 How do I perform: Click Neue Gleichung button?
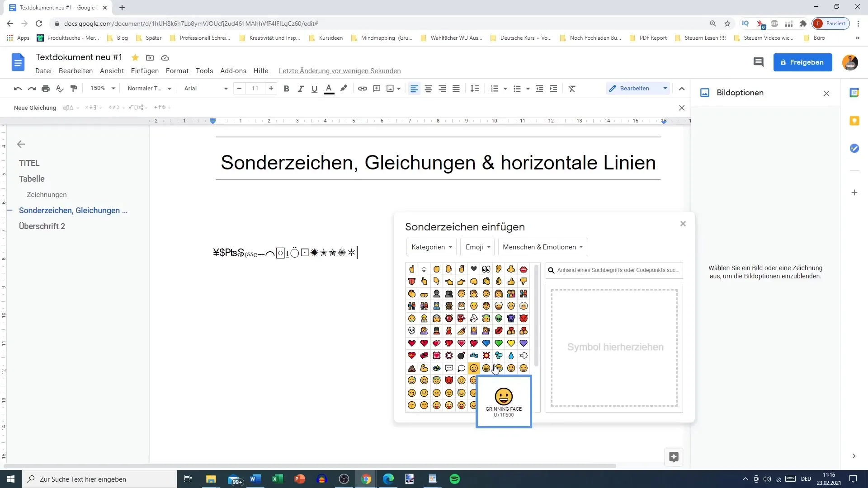pos(35,108)
